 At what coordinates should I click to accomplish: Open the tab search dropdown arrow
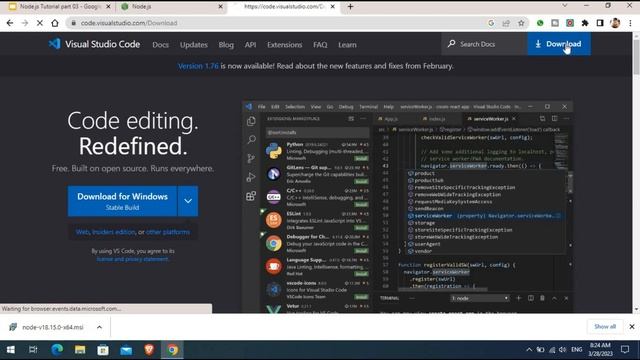[x=564, y=6]
